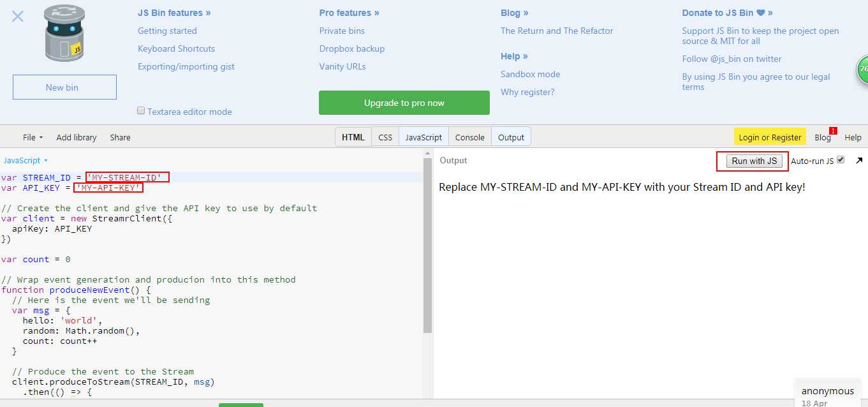The height and width of the screenshot is (407, 868).
Task: Toggle the JavaScript panel tab
Action: (423, 137)
